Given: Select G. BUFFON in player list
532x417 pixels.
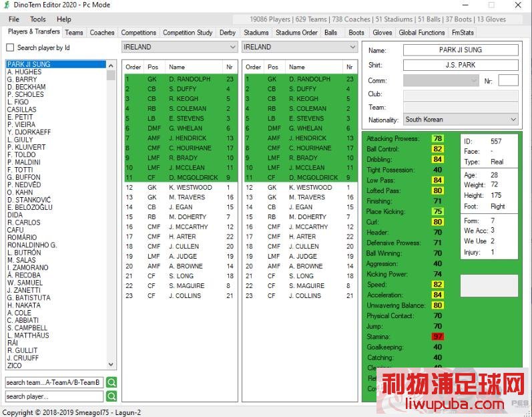Looking at the screenshot, I should pyautogui.click(x=24, y=177).
